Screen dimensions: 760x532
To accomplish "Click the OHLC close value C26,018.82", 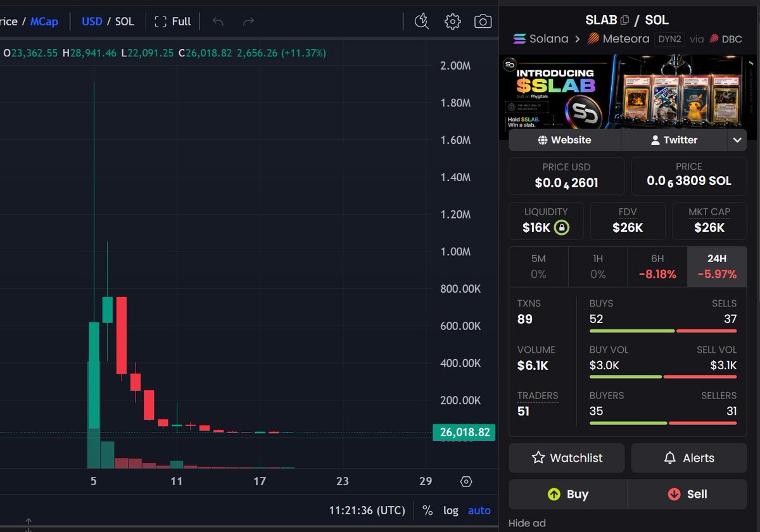I will pos(206,53).
